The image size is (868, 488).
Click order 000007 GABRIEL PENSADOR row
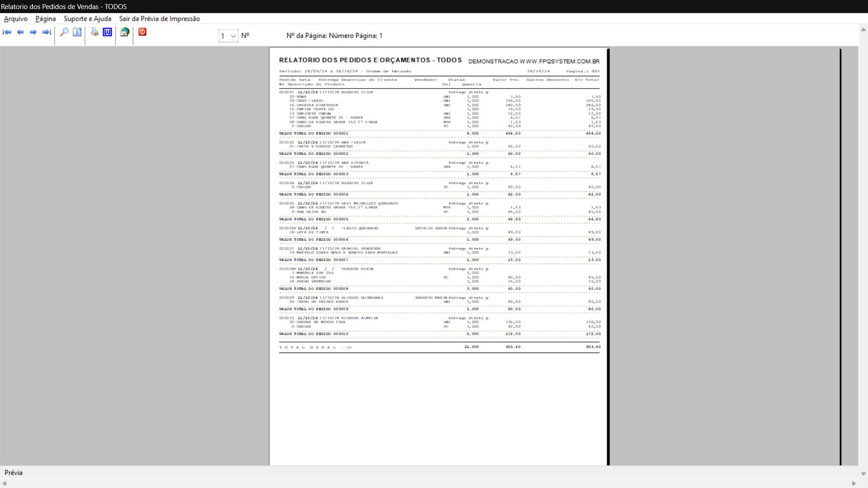pyautogui.click(x=384, y=249)
